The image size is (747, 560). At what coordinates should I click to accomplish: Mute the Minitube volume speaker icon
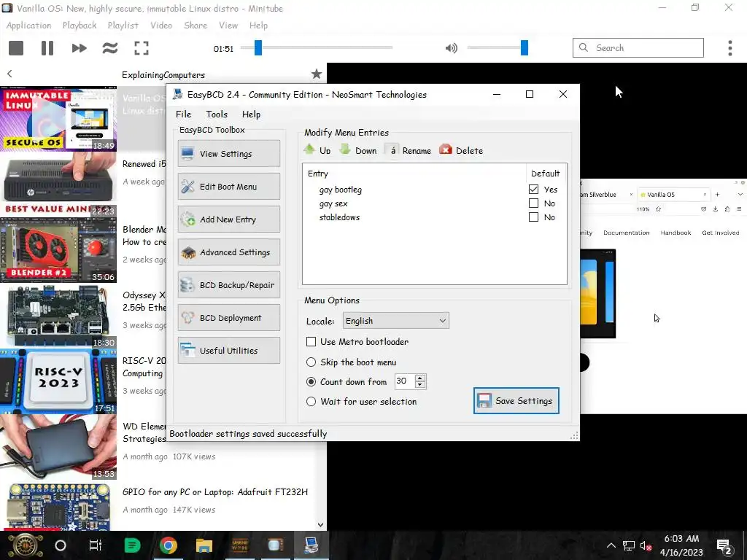click(451, 47)
